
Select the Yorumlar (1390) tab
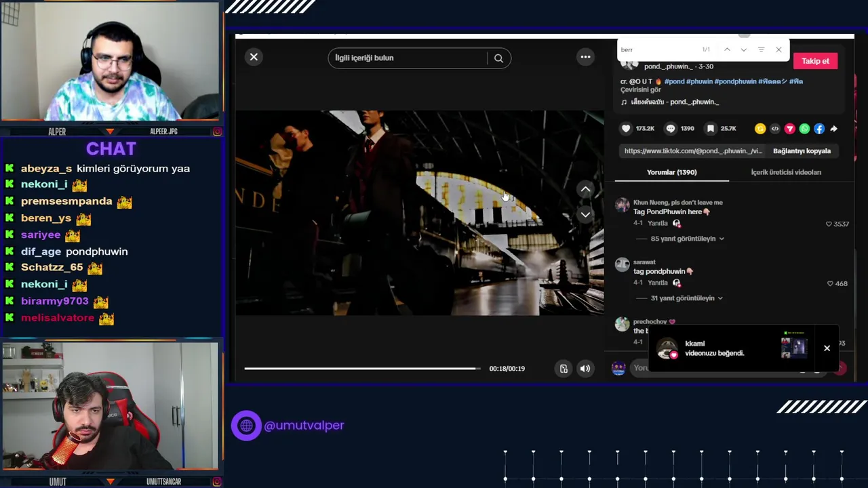(x=671, y=172)
